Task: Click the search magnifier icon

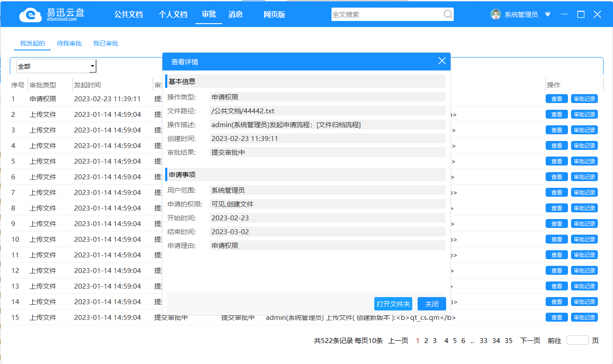Action: (448, 14)
